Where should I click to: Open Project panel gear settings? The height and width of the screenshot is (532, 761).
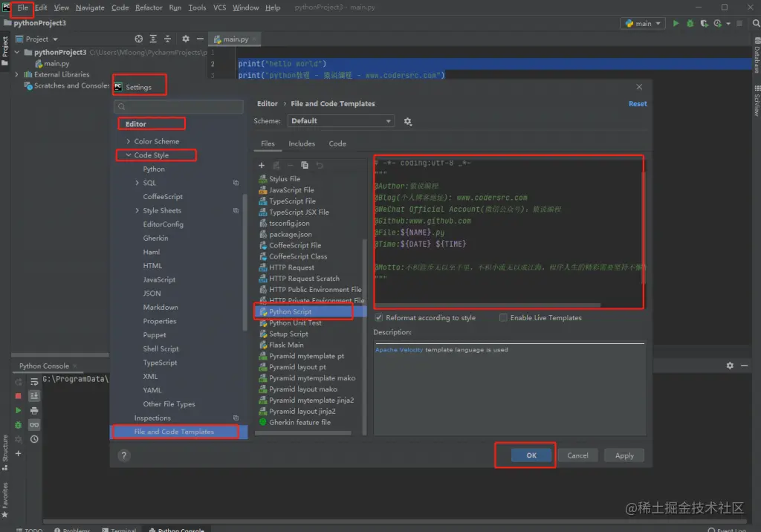[185, 39]
